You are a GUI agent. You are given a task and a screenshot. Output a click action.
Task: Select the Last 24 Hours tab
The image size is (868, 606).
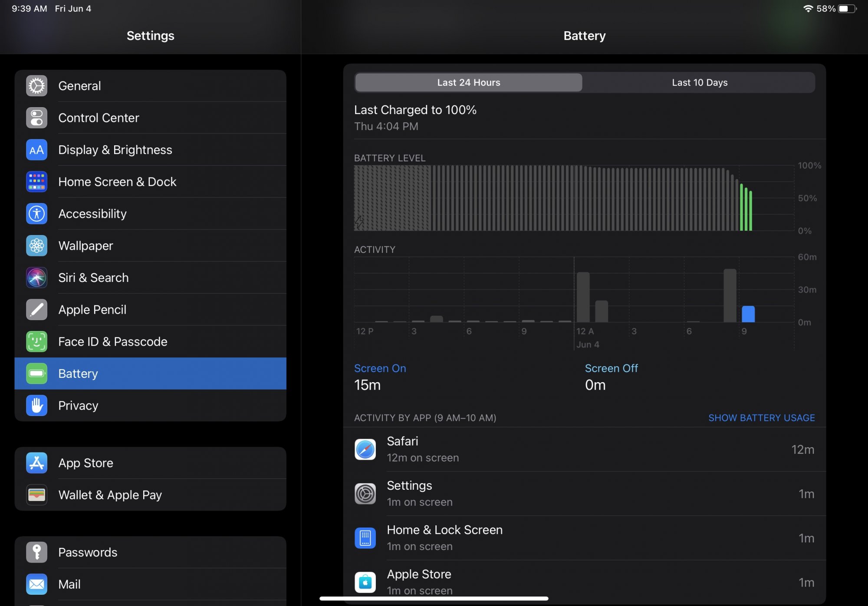pyautogui.click(x=468, y=82)
